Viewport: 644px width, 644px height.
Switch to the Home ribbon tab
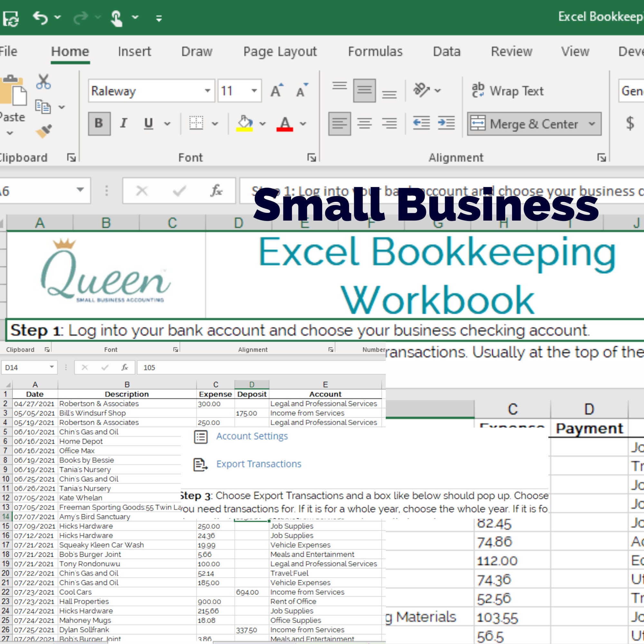(70, 52)
